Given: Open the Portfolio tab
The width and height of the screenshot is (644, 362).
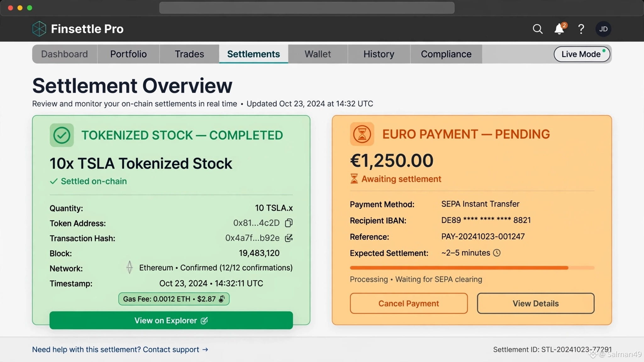Looking at the screenshot, I should tap(128, 54).
